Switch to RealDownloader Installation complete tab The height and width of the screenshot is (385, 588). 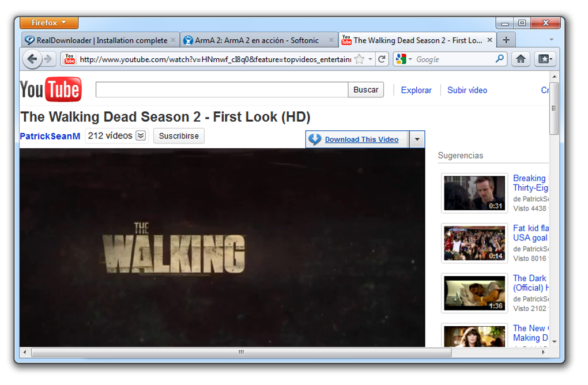[100, 40]
